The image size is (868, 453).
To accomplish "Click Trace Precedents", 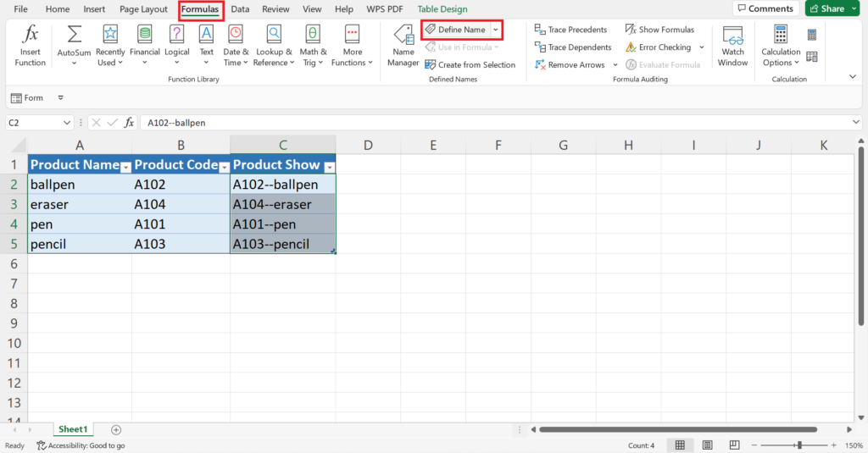I will coord(570,30).
